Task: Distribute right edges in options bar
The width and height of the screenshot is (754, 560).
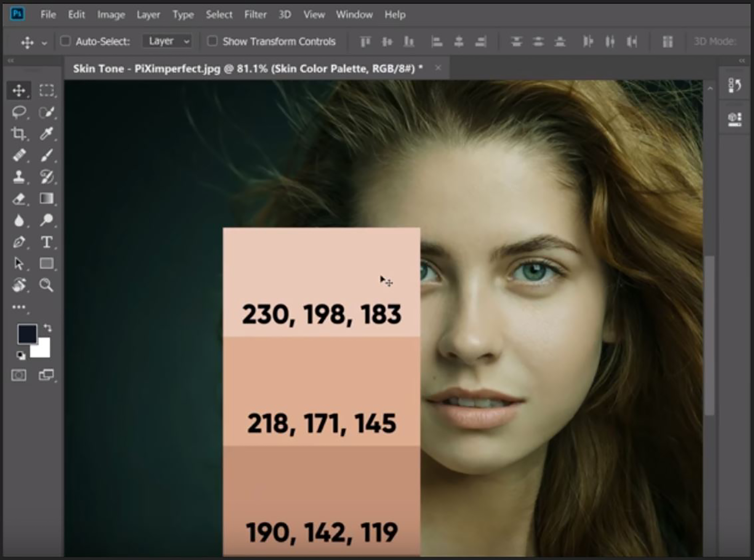Action: 632,42
